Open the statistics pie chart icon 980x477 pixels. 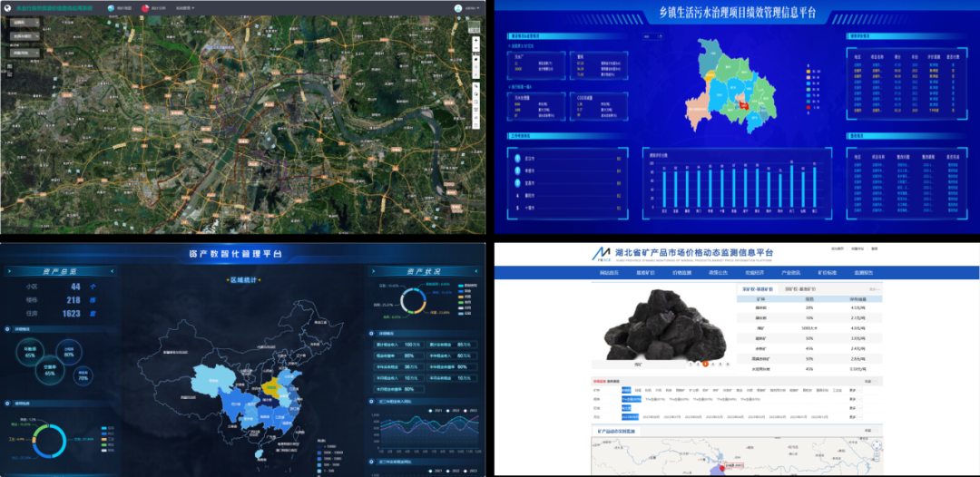pyautogui.click(x=143, y=8)
